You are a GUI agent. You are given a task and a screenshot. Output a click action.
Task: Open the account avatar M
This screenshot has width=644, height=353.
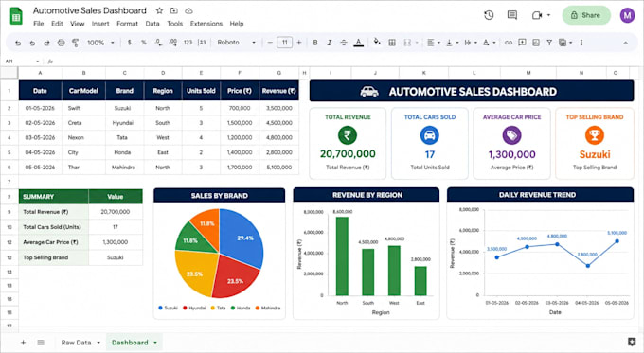point(627,15)
